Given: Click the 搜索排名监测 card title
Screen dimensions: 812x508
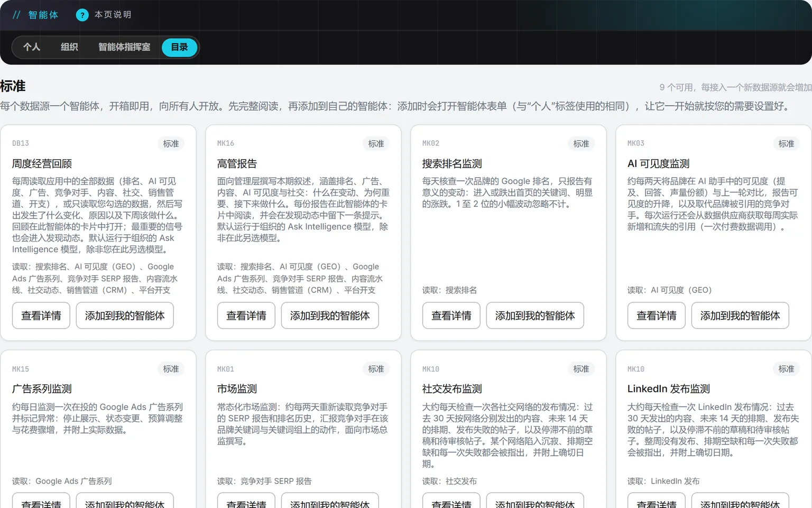Looking at the screenshot, I should pos(452,164).
